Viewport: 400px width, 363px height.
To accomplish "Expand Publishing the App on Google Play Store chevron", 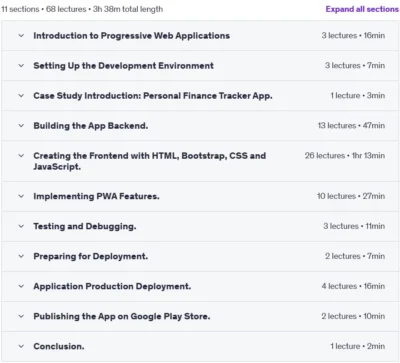I will coord(21,316).
